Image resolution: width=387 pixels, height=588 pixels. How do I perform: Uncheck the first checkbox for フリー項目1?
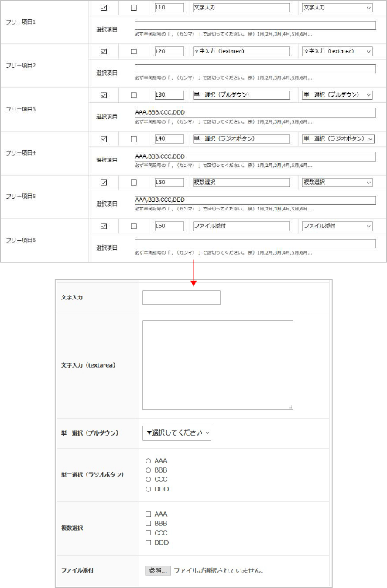pos(104,8)
